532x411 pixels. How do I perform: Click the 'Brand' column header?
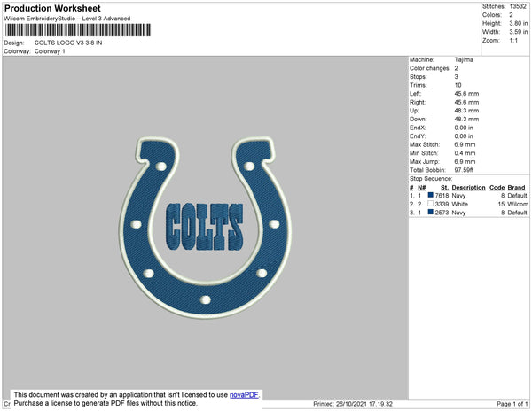tap(516, 188)
